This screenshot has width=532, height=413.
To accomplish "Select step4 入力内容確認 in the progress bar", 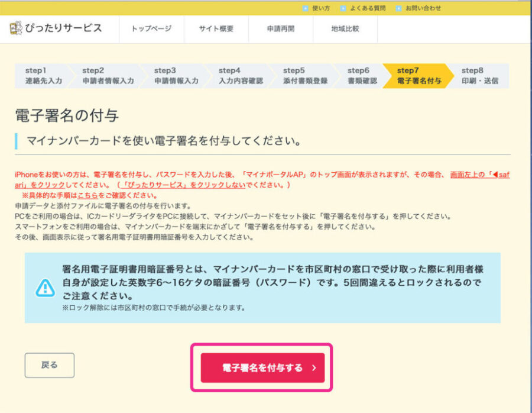I will [x=241, y=76].
